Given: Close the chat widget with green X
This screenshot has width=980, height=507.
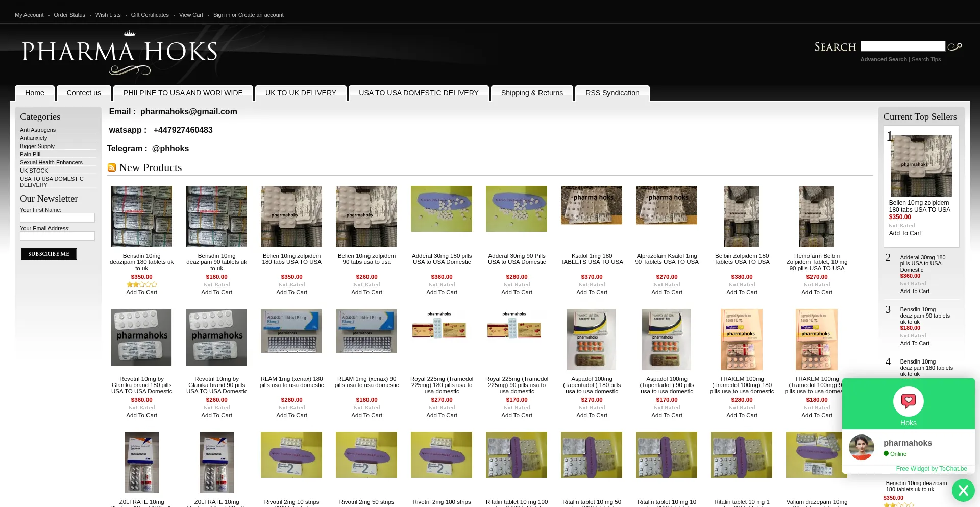Looking at the screenshot, I should [963, 491].
